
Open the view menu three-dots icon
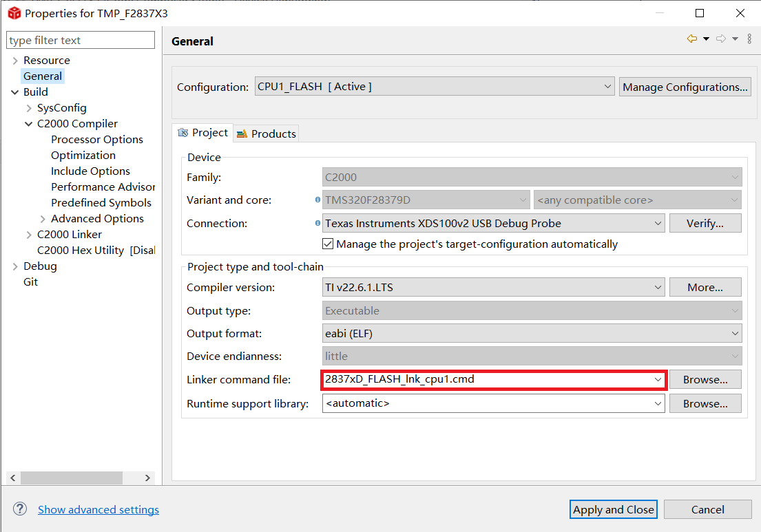point(749,39)
